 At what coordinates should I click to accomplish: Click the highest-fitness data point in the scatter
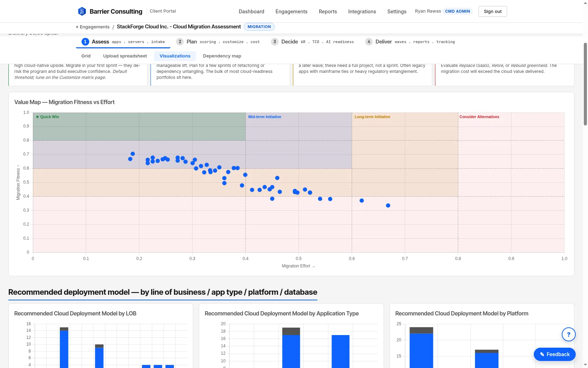click(x=133, y=154)
